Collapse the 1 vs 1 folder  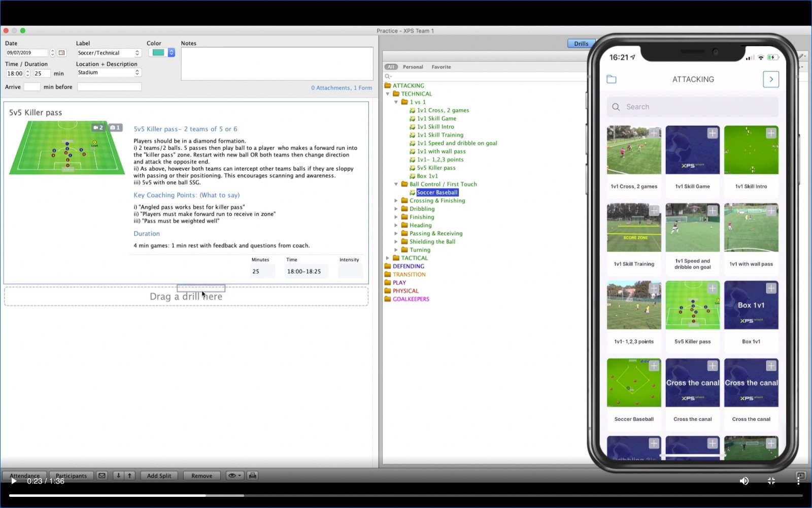pyautogui.click(x=396, y=102)
